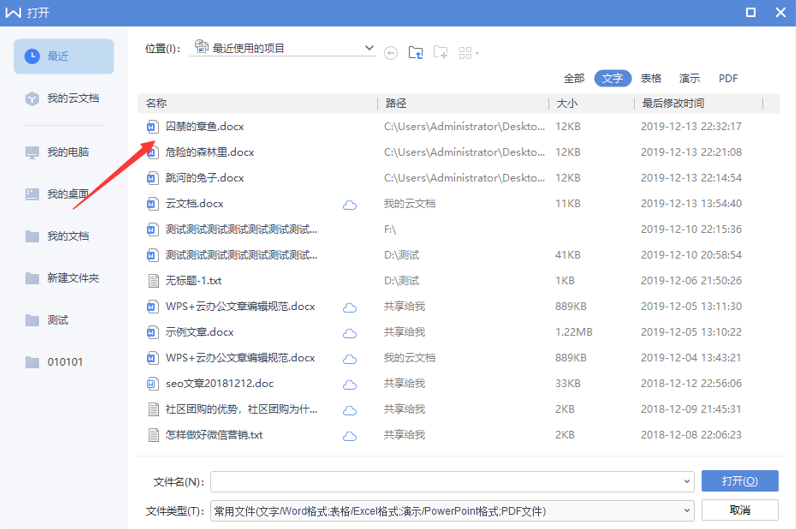Switch to the 文字 filter tab
Image resolution: width=796 pixels, height=529 pixels.
613,78
